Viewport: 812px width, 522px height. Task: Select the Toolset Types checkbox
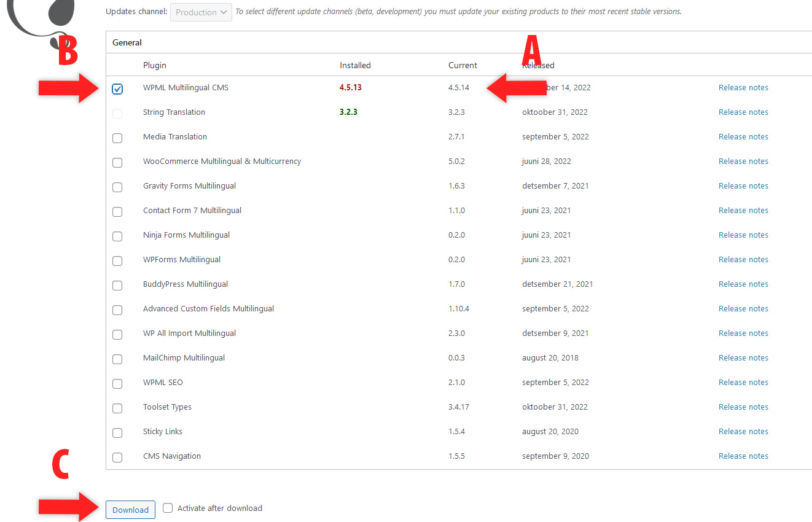click(117, 408)
